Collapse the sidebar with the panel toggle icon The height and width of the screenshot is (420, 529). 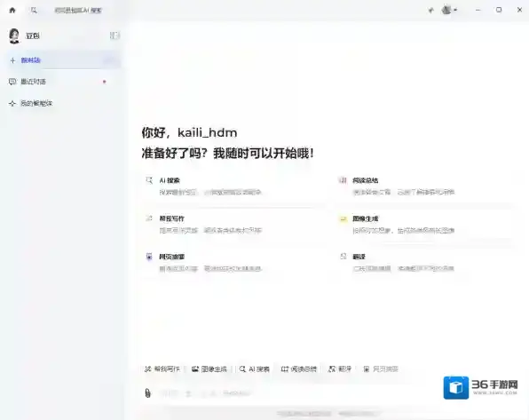pyautogui.click(x=114, y=36)
